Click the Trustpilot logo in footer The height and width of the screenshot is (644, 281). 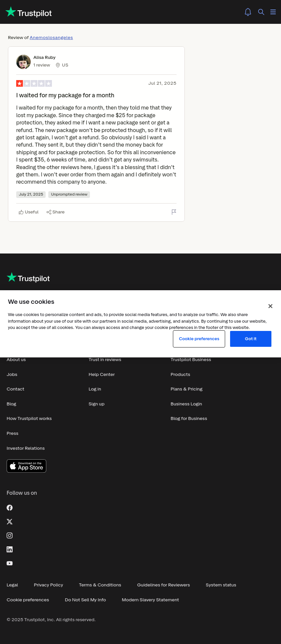(28, 278)
